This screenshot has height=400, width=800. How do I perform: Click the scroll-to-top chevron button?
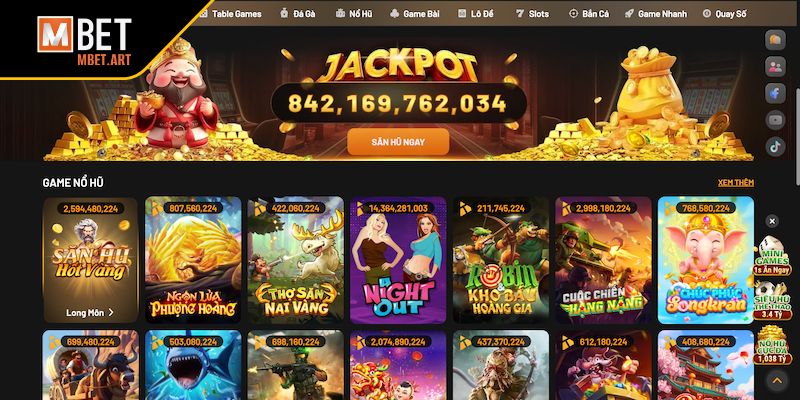click(776, 380)
